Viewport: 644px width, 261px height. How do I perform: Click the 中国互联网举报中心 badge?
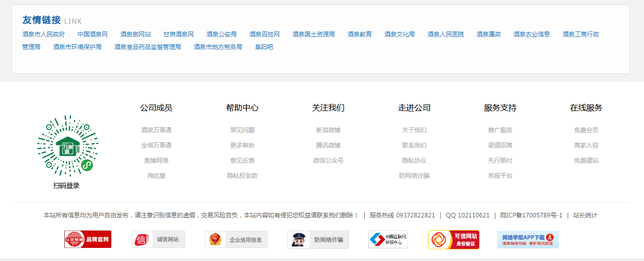coord(388,239)
